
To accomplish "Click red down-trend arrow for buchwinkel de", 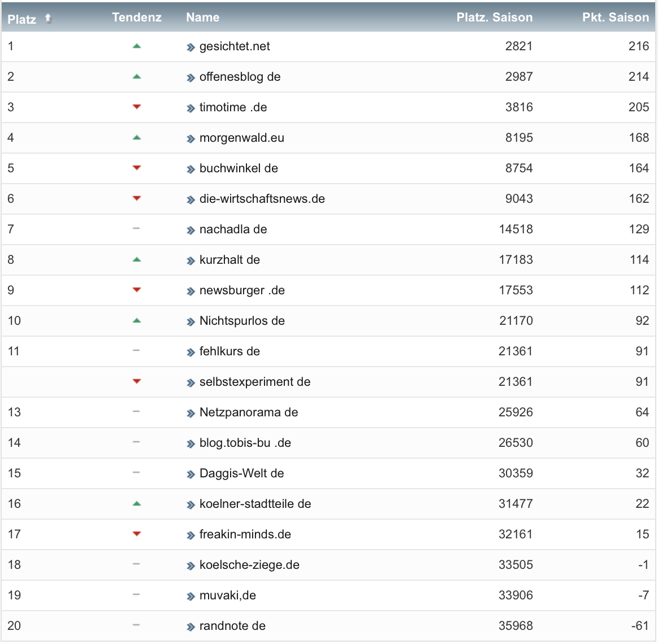I will click(136, 168).
